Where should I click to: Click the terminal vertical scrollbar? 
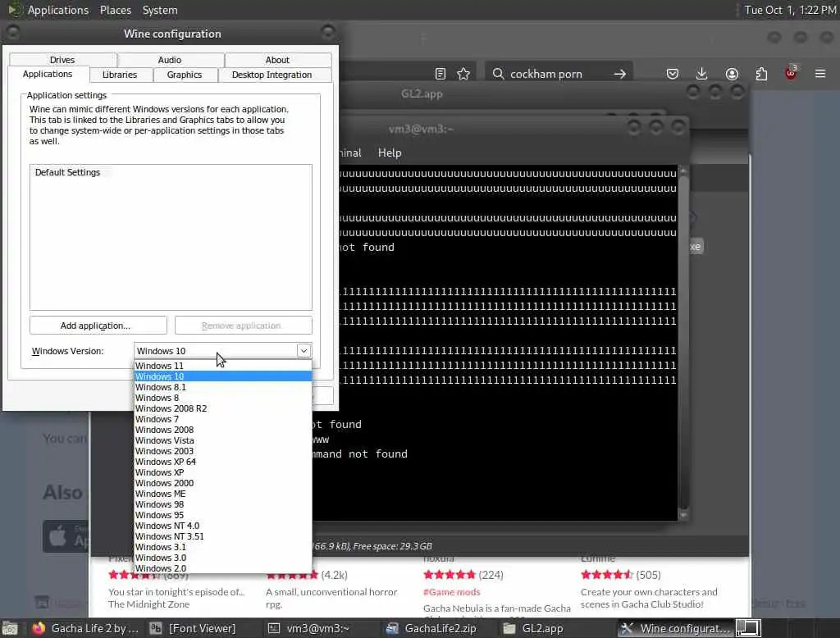[x=683, y=343]
